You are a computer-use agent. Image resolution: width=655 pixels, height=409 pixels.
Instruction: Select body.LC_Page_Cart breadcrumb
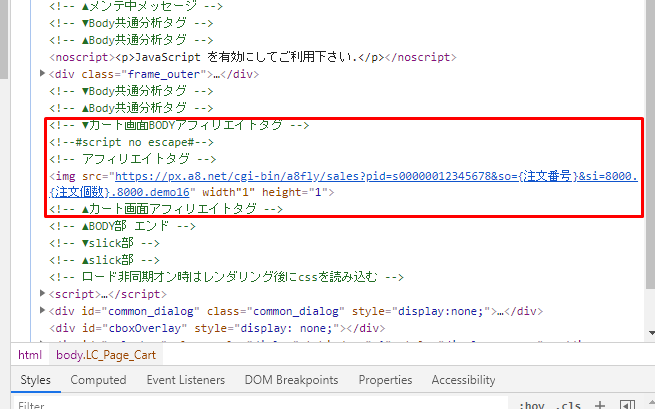click(x=106, y=355)
